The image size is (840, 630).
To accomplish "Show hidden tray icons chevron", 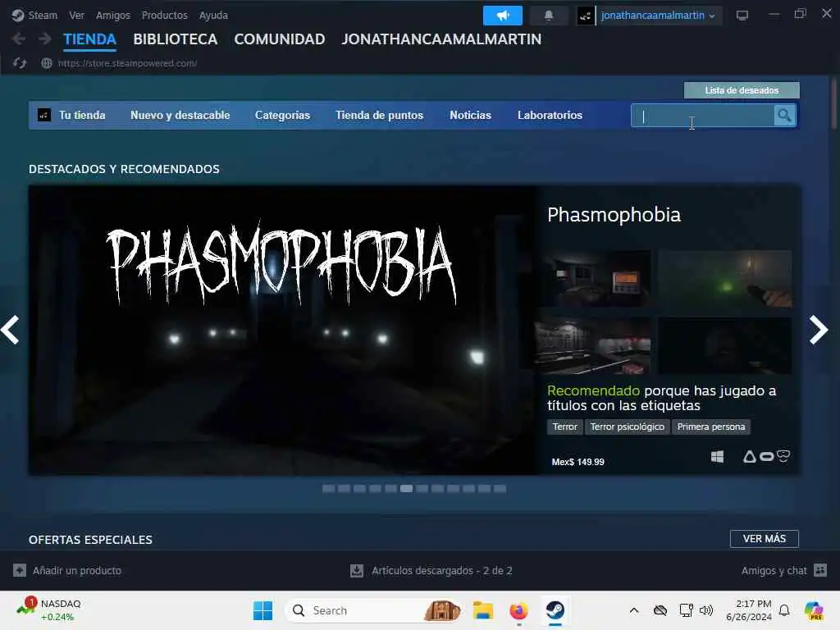I will (634, 610).
